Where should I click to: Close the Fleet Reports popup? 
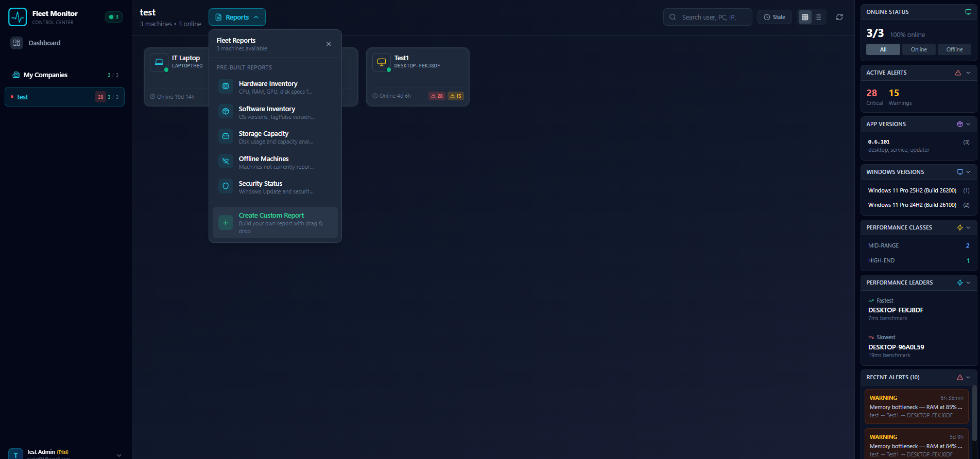point(329,44)
